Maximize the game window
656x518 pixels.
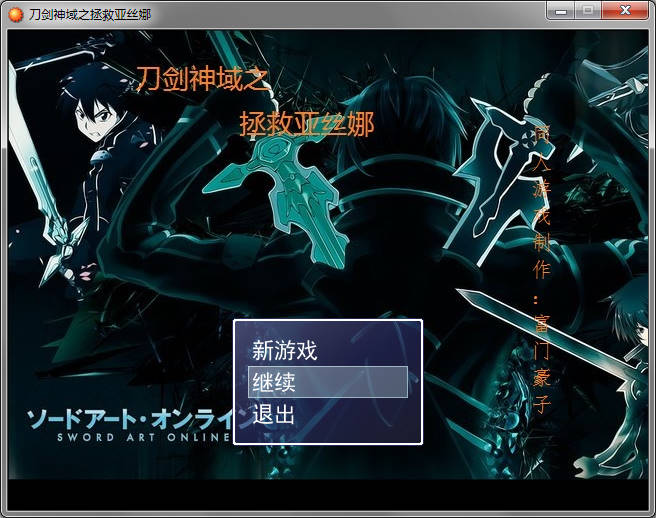point(588,10)
